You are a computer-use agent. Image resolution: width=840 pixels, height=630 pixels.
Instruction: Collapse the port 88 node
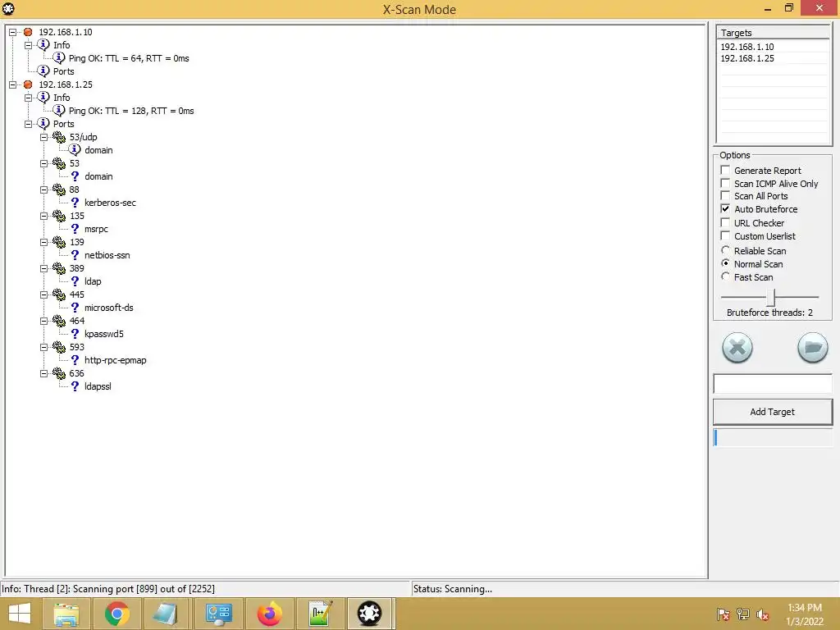coord(44,189)
